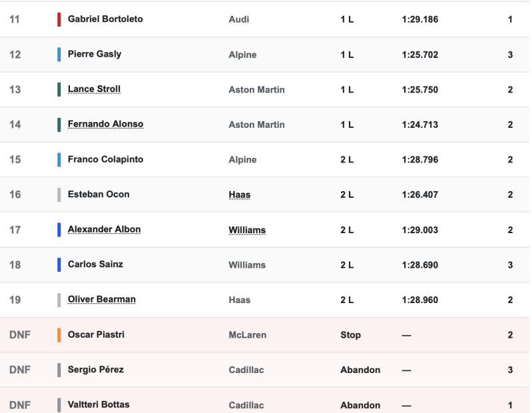Screen dimensions: 532x413
Task: Click Audi red color bar beside Bortoleto
Action: point(59,19)
